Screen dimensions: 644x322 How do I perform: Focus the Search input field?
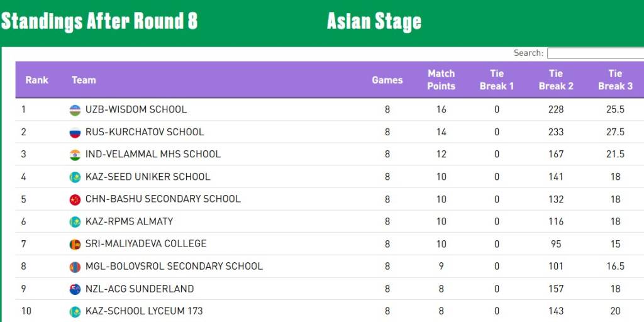[595, 53]
